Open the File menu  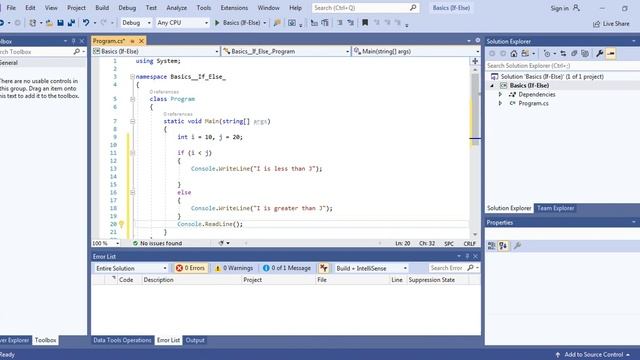click(x=11, y=8)
